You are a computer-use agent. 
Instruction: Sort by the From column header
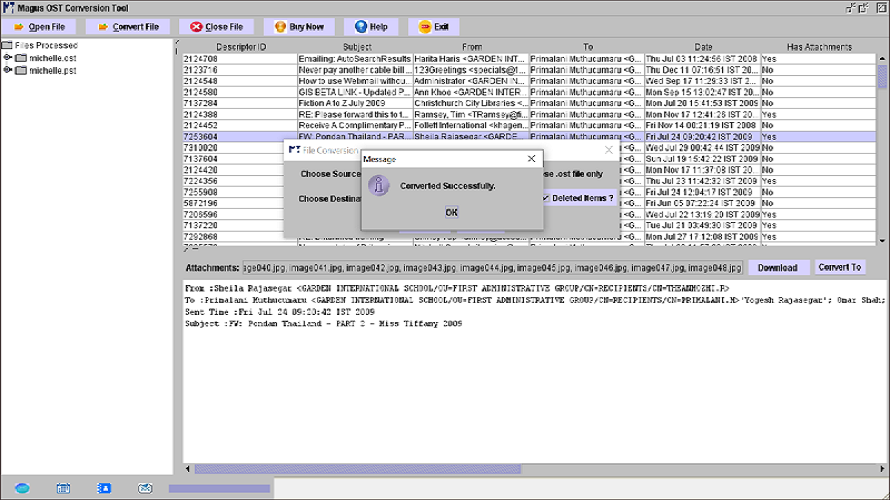(472, 47)
